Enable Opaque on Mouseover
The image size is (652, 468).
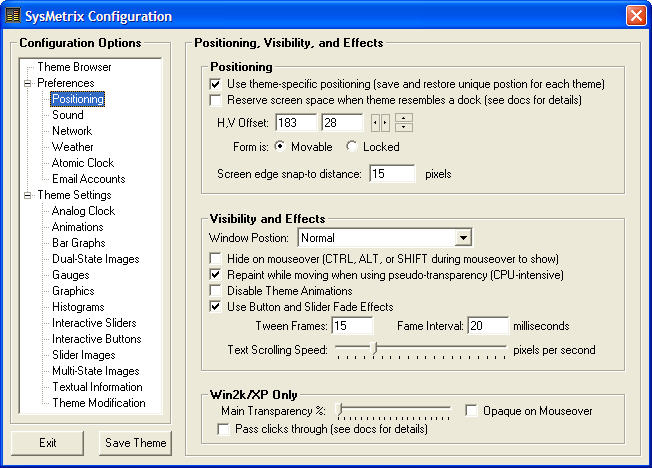471,411
